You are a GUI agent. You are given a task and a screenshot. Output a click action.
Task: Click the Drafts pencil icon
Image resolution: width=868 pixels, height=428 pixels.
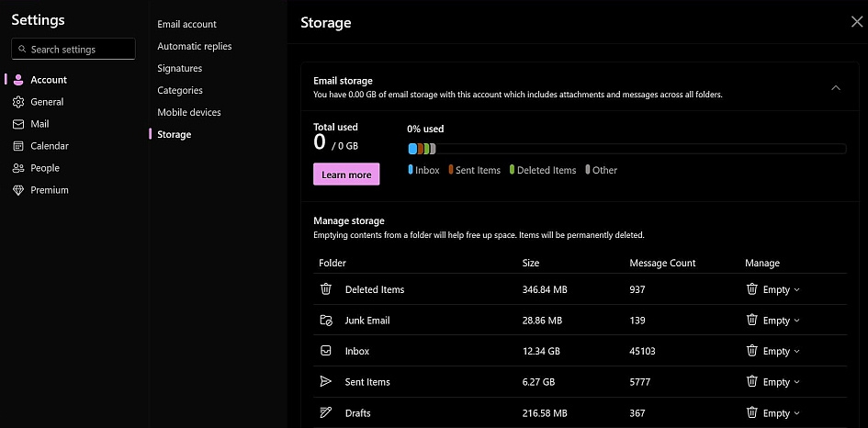click(x=326, y=413)
